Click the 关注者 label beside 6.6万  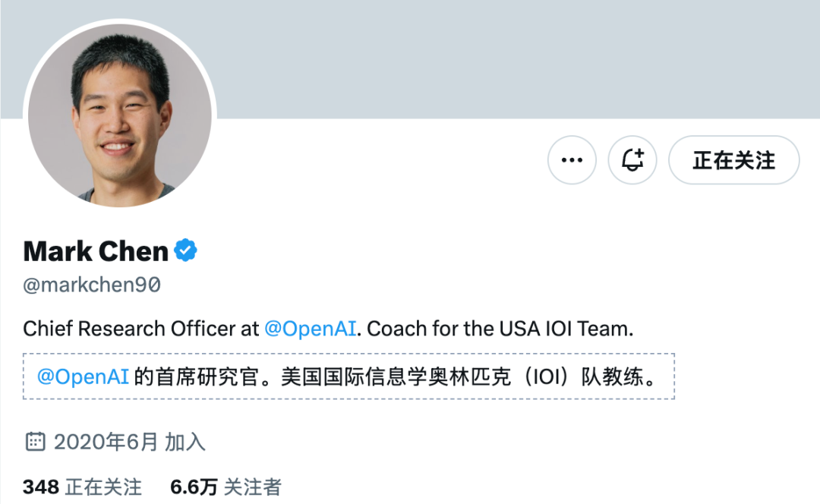(x=252, y=487)
